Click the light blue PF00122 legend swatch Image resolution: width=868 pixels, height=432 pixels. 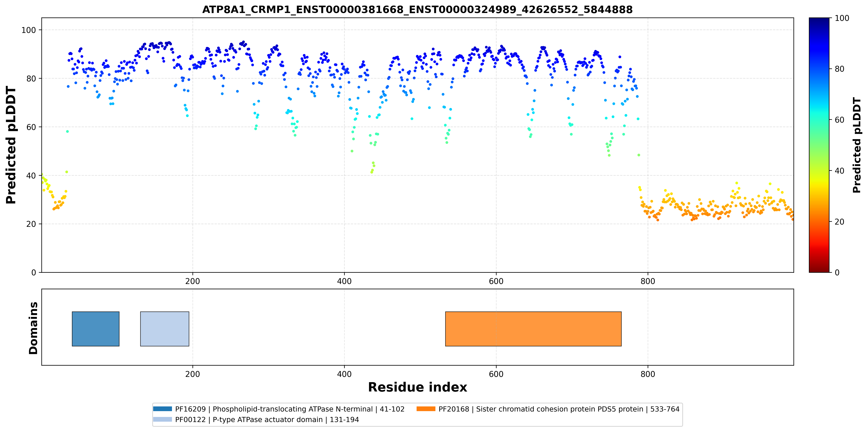click(x=162, y=419)
